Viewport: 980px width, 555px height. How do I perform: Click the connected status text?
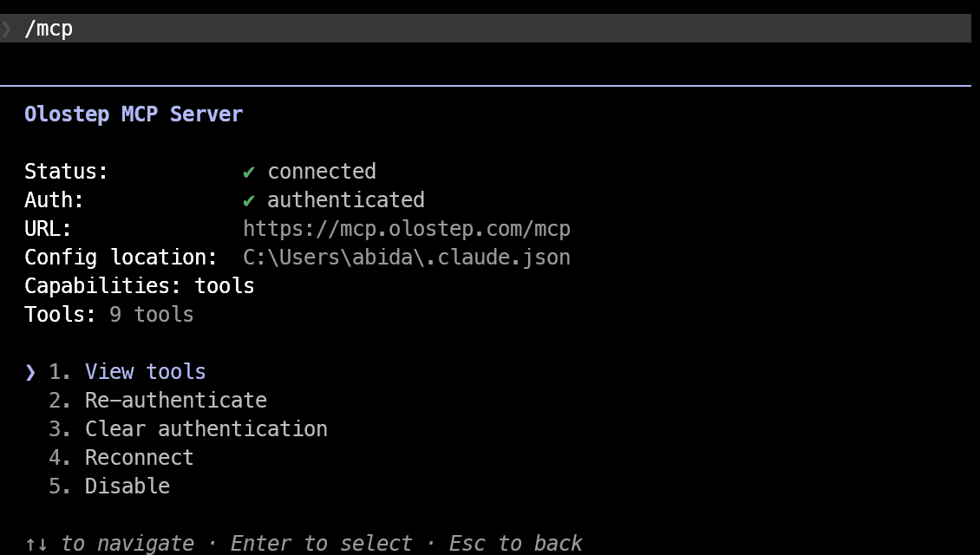click(x=322, y=172)
